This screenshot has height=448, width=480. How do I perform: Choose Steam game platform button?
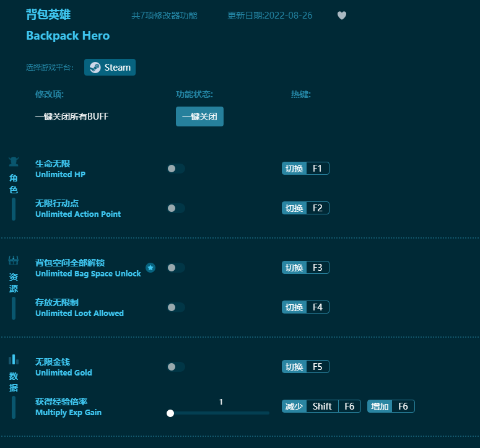(110, 68)
